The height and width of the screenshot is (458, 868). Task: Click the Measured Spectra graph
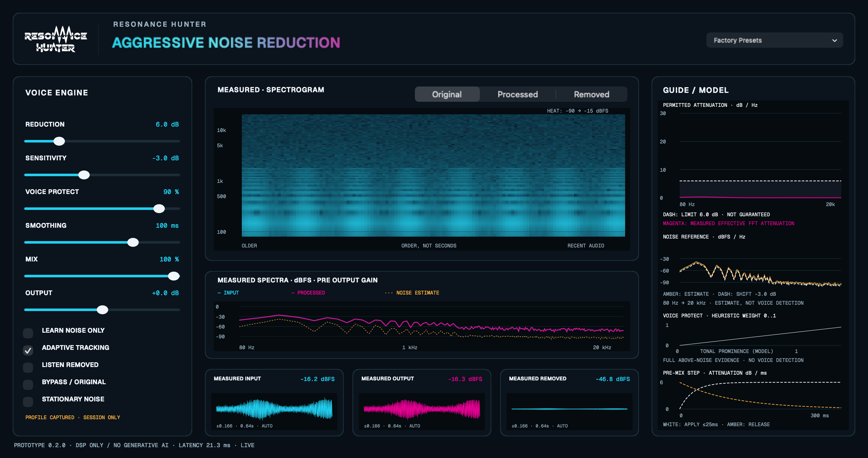422,326
